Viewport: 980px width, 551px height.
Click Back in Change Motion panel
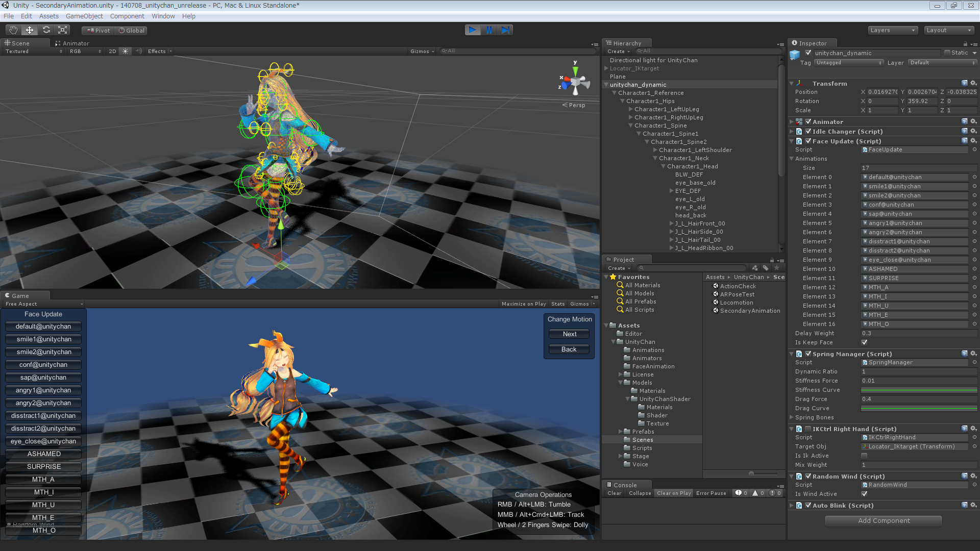click(x=569, y=349)
